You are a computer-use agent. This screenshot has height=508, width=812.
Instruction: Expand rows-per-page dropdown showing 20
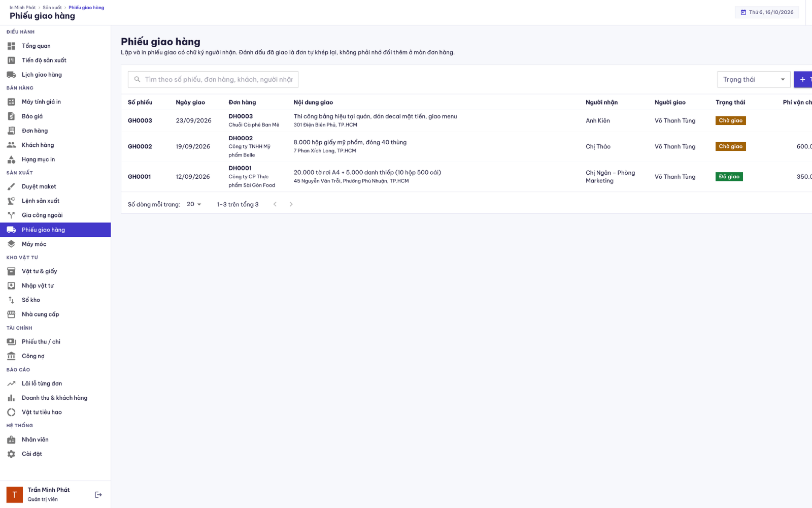click(194, 204)
